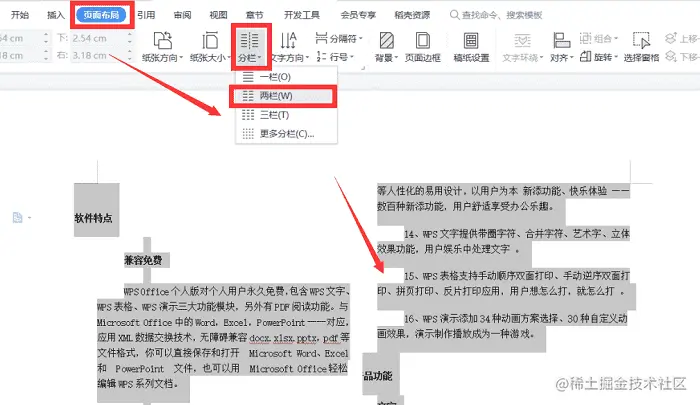Image resolution: width=700 pixels, height=405 pixels.
Task: Open the 背景 background tool
Action: tap(386, 46)
